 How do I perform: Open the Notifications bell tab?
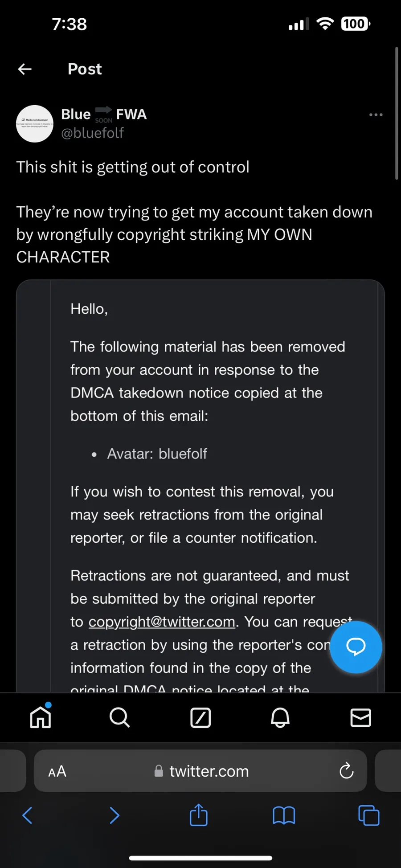pos(280,717)
